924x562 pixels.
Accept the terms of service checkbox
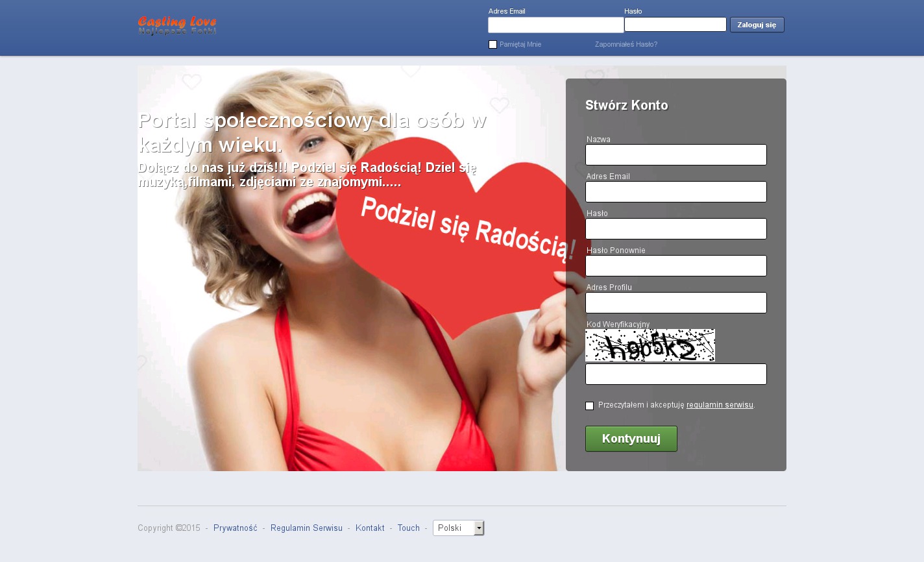(x=589, y=406)
